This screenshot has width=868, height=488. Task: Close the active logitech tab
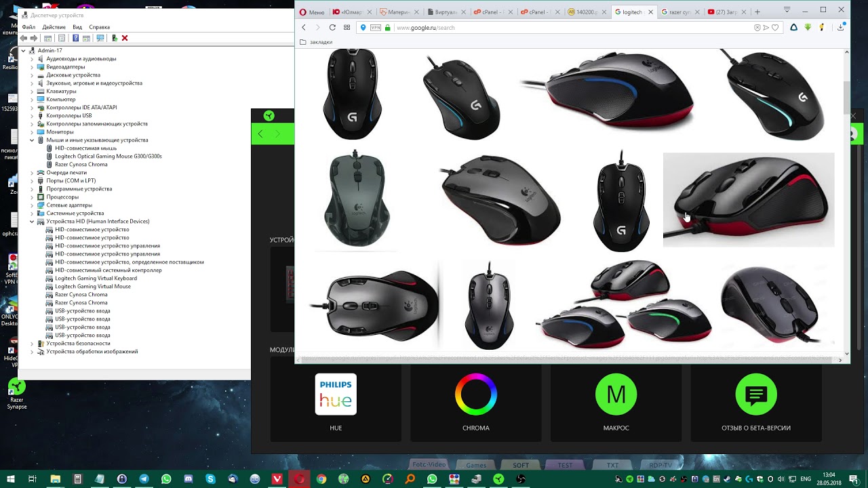point(651,12)
